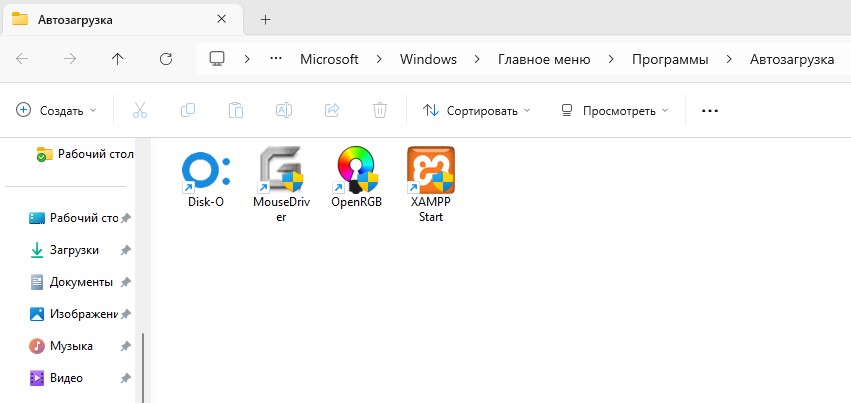851x403 pixels.
Task: Click the sidebar vertical scrollbar
Action: pyautogui.click(x=143, y=367)
